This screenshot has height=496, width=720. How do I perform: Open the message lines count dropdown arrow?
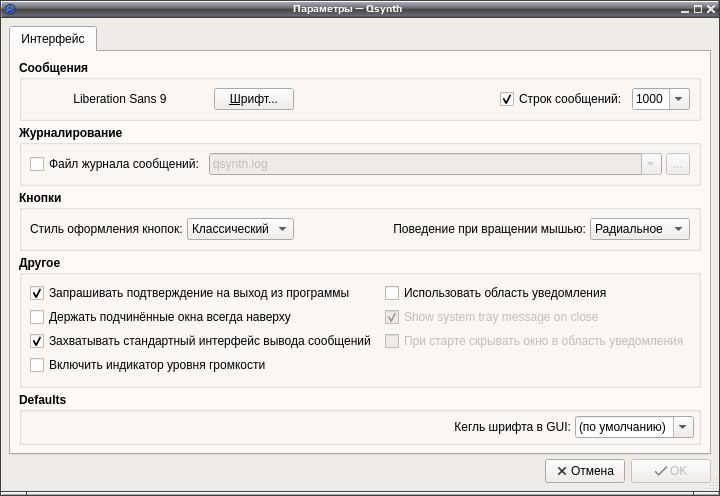point(680,99)
